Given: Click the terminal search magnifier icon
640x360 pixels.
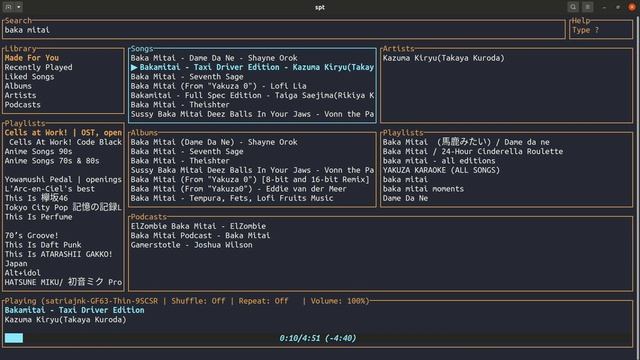Looking at the screenshot, I should click(573, 7).
